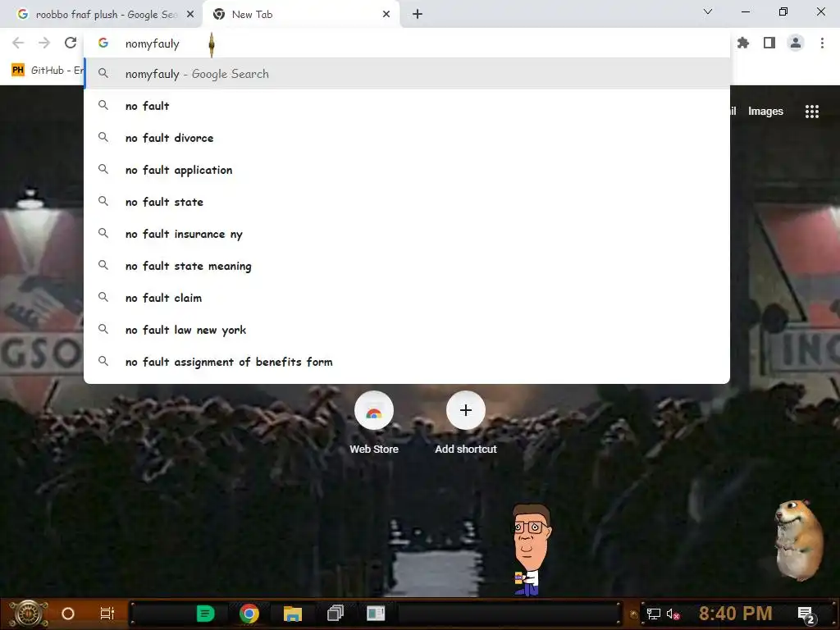Click the address bar with nomyfauly
840x630 pixels.
[x=407, y=43]
